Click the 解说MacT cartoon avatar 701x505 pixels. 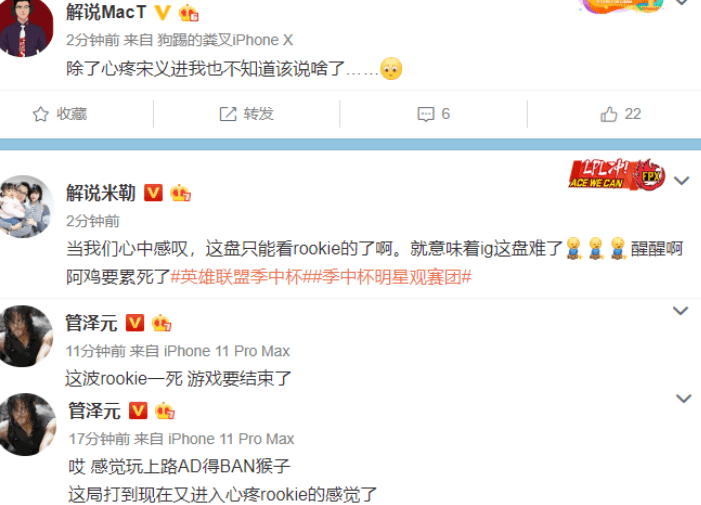(26, 28)
